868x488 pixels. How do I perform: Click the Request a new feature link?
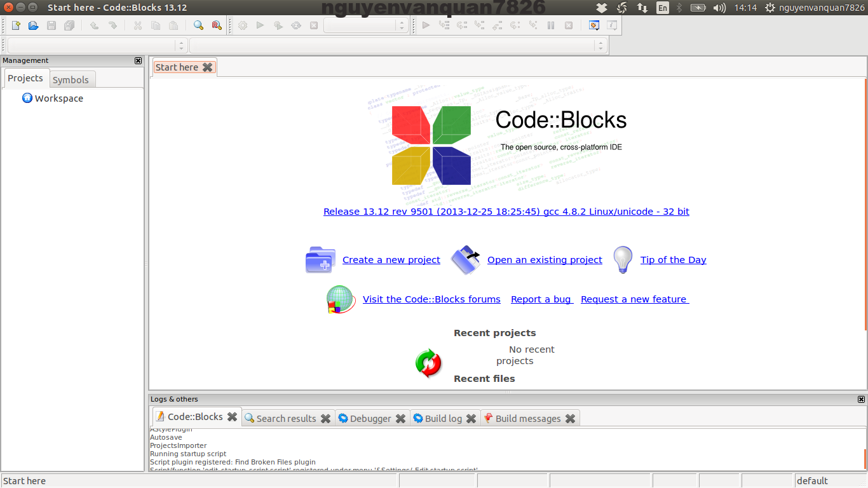(635, 299)
